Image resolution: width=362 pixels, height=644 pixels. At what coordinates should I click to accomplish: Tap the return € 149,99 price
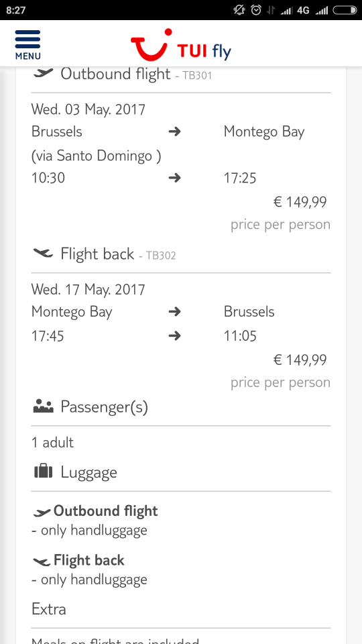click(300, 360)
